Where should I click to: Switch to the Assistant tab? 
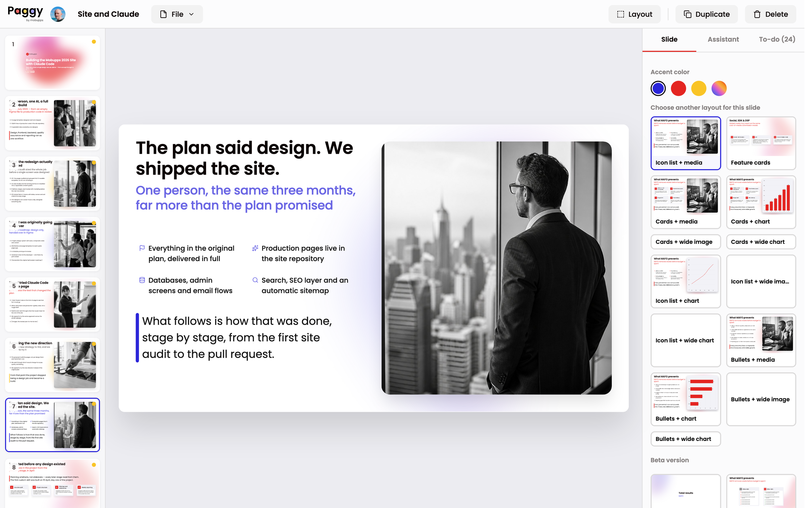pos(723,39)
